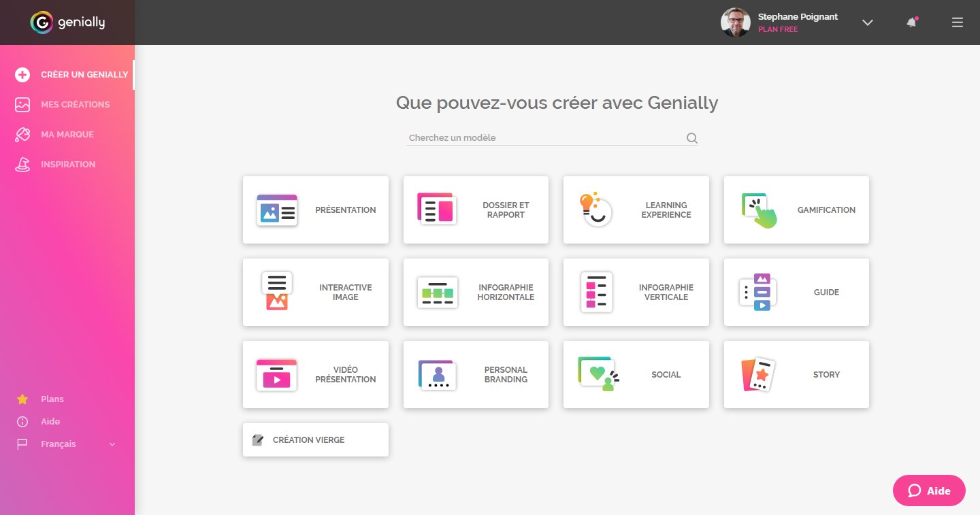
Task: Click the pink Aide chat button
Action: click(x=929, y=491)
